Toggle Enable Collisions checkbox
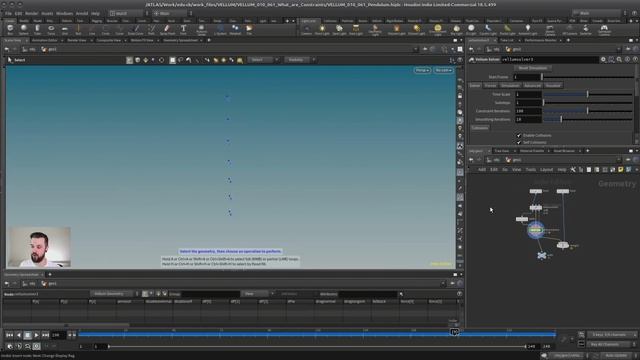Screen dimensions: 640x360 click(x=519, y=135)
